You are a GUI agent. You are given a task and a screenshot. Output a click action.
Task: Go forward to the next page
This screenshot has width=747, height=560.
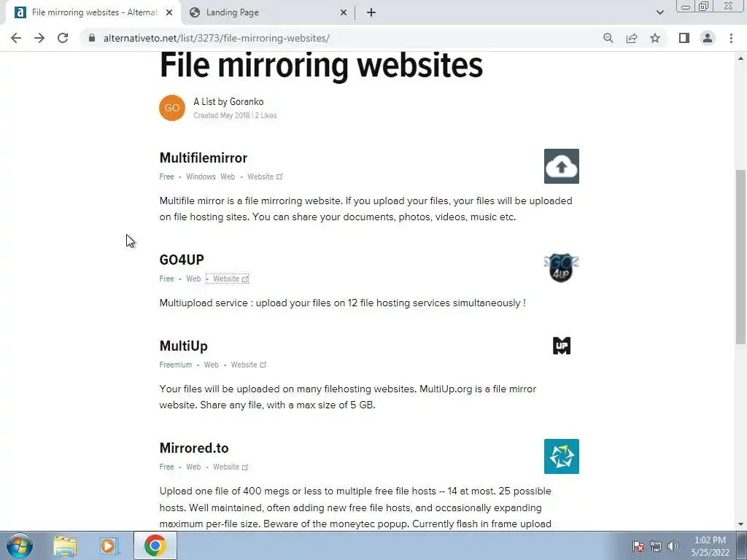coord(39,38)
